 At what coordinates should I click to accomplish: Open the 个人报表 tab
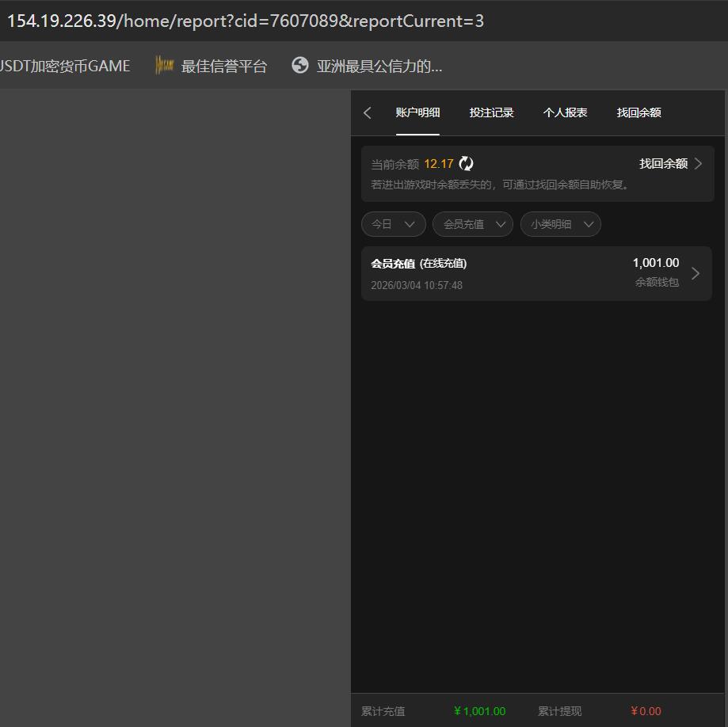click(x=565, y=112)
